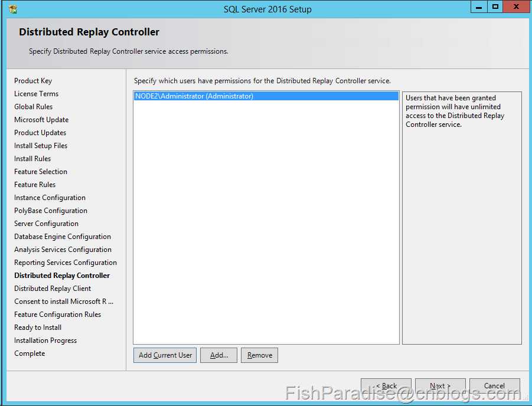
Task: Cancel the SQL Server setup
Action: [495, 386]
